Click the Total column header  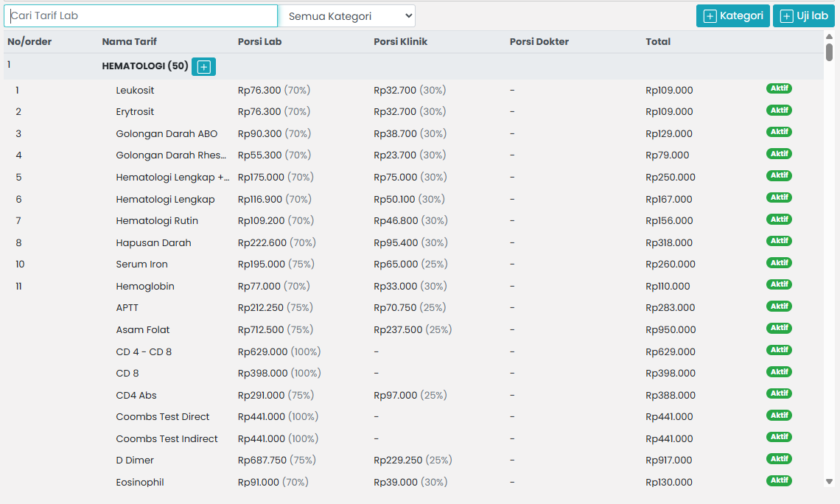click(x=657, y=42)
